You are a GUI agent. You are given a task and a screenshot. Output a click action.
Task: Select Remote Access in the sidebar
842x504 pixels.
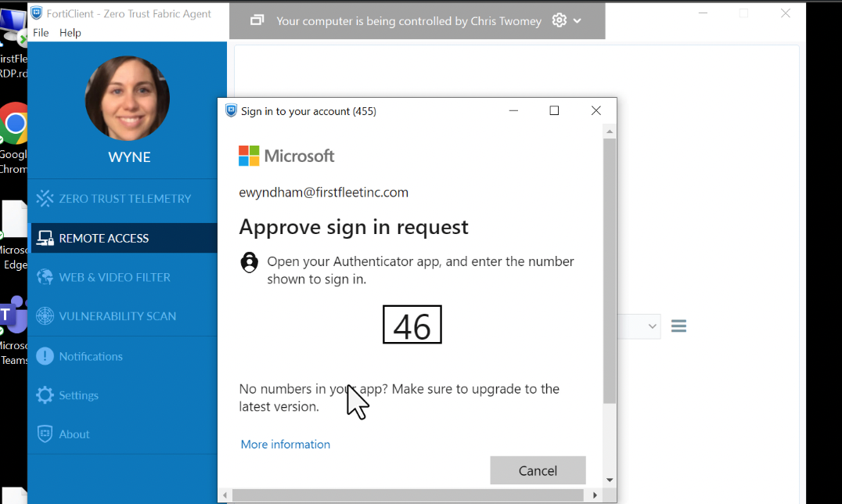[x=123, y=238]
